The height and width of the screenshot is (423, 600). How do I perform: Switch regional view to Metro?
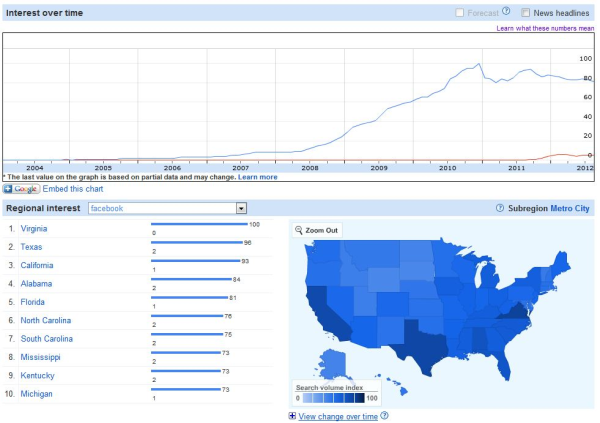[560, 208]
